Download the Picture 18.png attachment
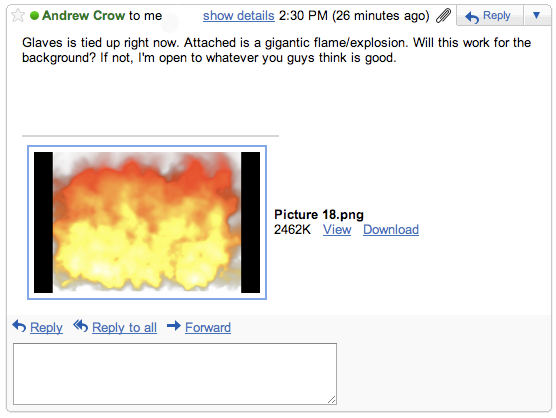 [391, 230]
